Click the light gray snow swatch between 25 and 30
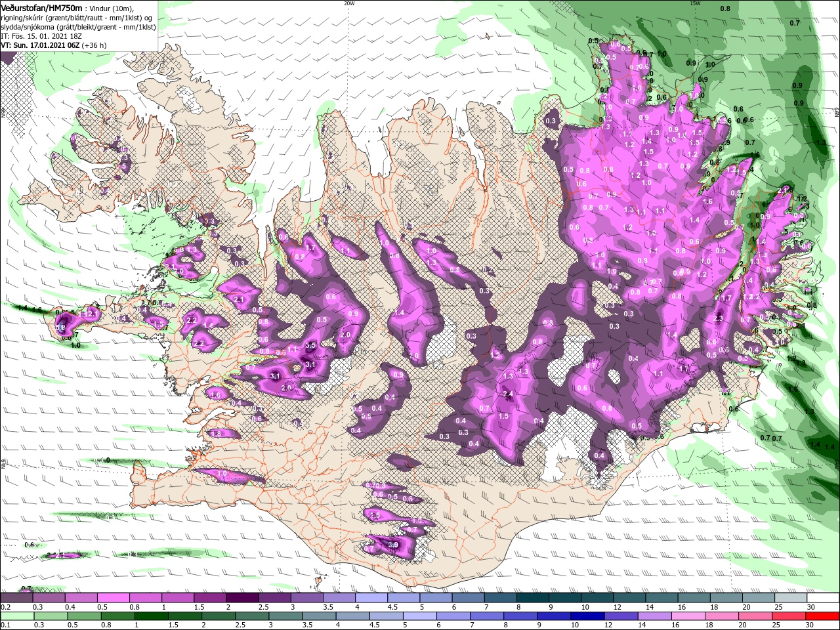The image size is (840, 630). pos(791,598)
